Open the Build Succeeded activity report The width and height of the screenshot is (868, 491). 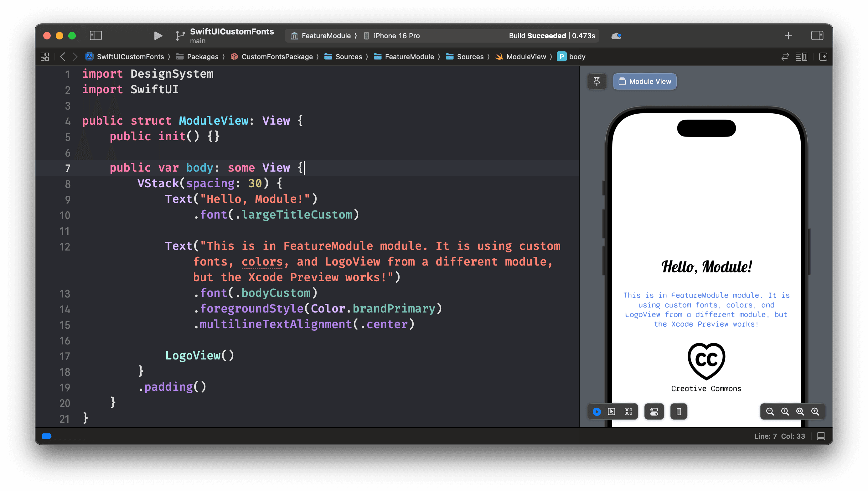(x=552, y=35)
